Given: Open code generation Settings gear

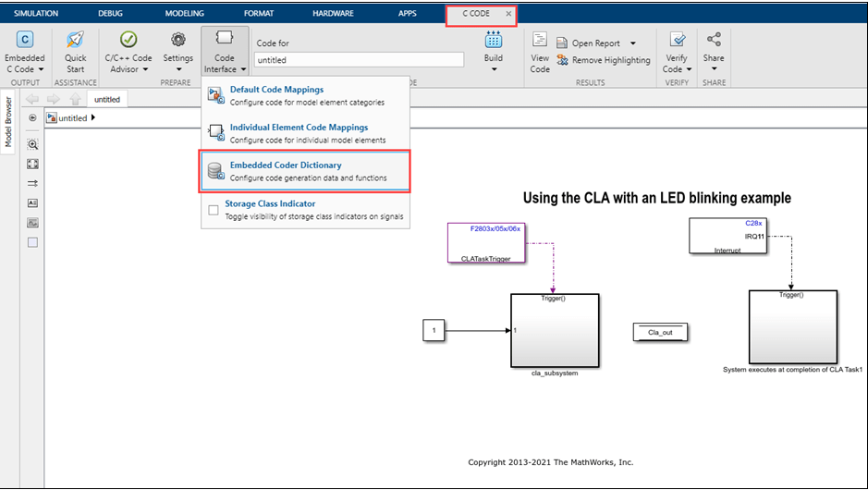Looking at the screenshot, I should (x=177, y=40).
